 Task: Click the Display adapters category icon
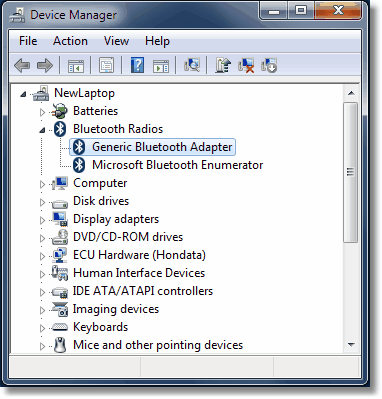(60, 219)
